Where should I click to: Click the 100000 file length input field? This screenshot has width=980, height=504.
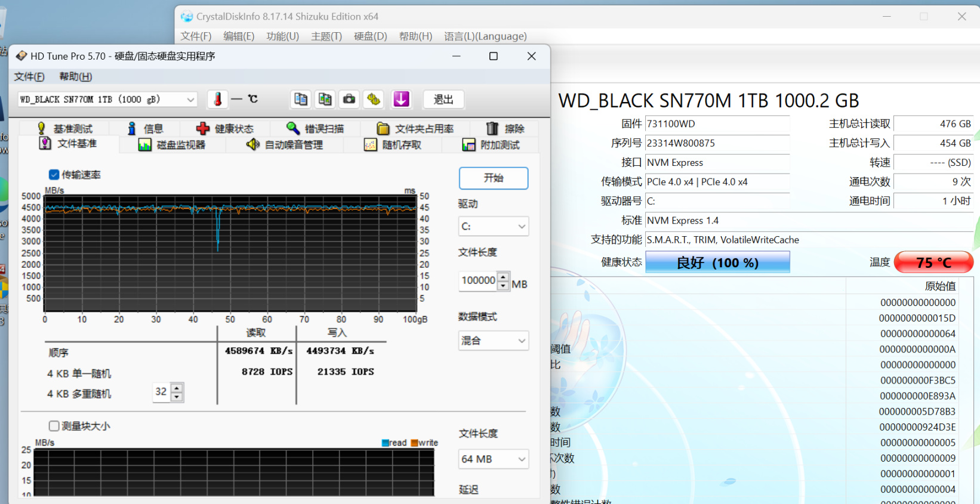[x=478, y=281]
